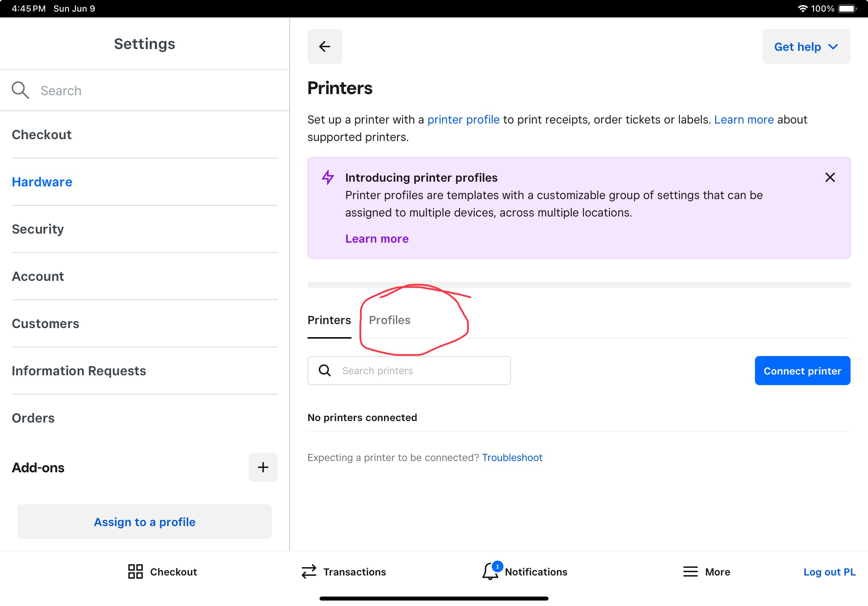The width and height of the screenshot is (868, 606).
Task: Click the Troubleshoot link
Action: coord(512,457)
